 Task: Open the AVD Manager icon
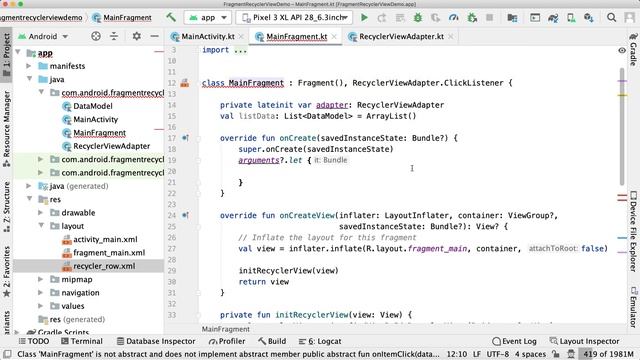[x=571, y=18]
